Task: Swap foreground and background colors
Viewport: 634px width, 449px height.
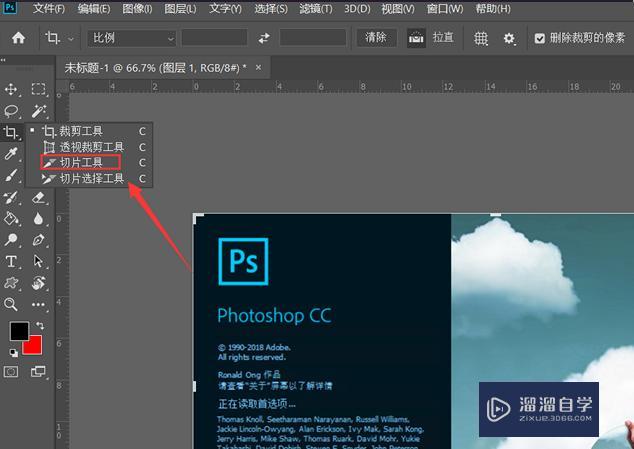Action: point(40,325)
